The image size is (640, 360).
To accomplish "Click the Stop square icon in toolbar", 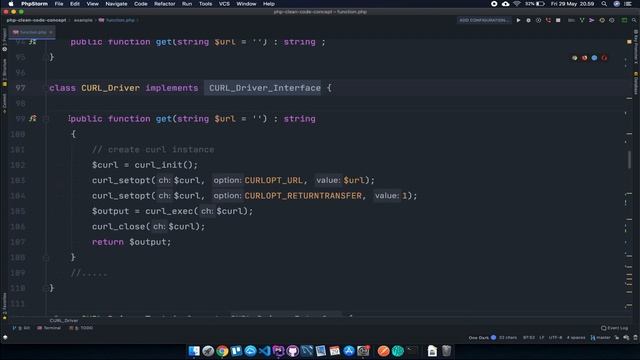I will tap(558, 20).
